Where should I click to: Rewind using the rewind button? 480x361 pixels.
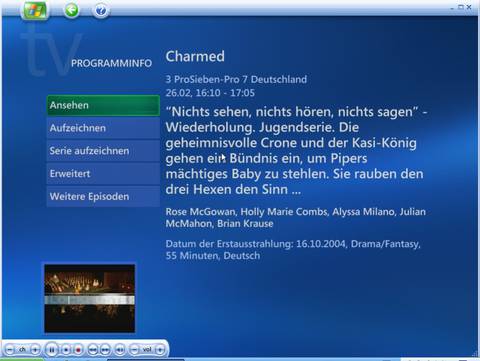[x=93, y=350]
